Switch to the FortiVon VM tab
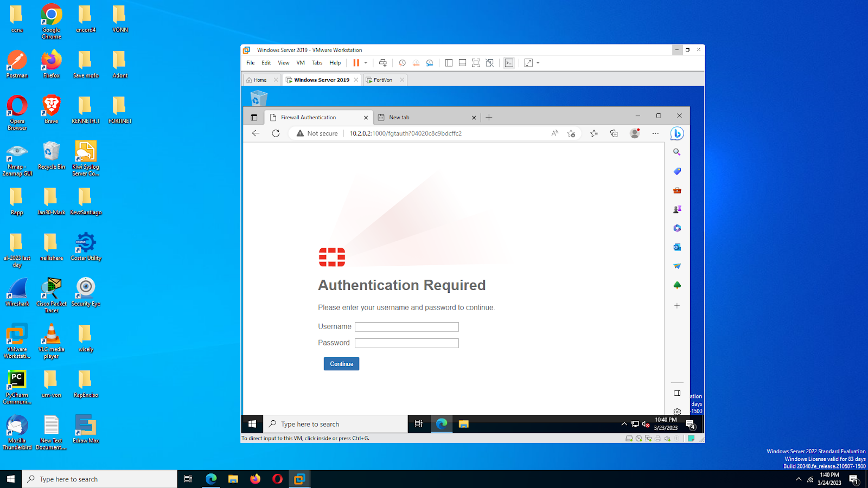868x488 pixels. click(383, 80)
